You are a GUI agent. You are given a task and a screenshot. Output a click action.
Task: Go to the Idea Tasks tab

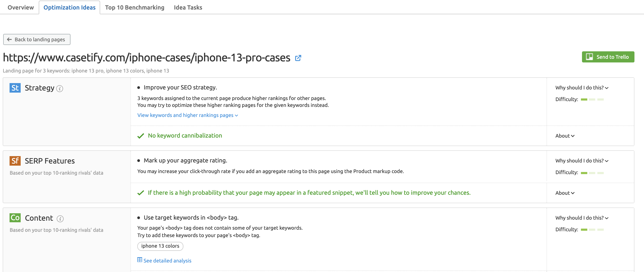188,7
